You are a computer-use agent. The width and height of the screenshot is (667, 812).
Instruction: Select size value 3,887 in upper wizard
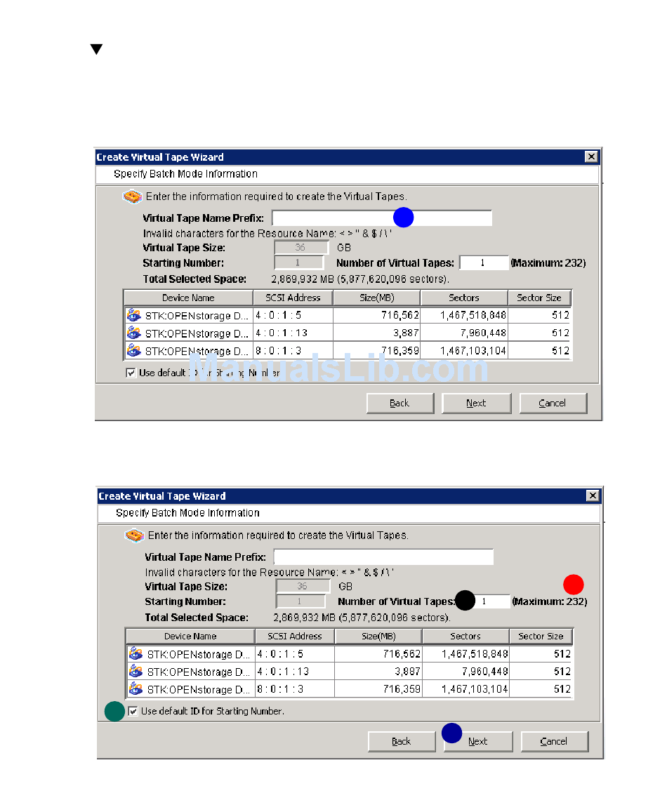coord(406,333)
